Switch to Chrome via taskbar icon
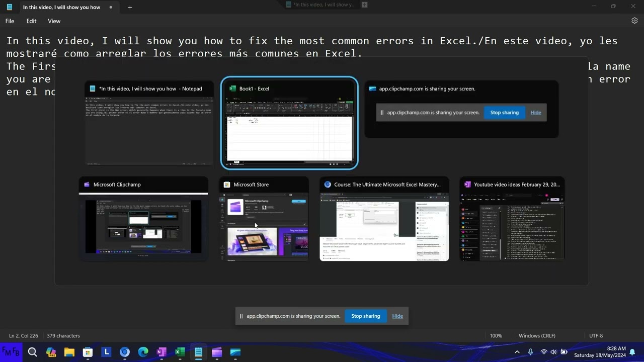644x362 pixels. [x=125, y=352]
